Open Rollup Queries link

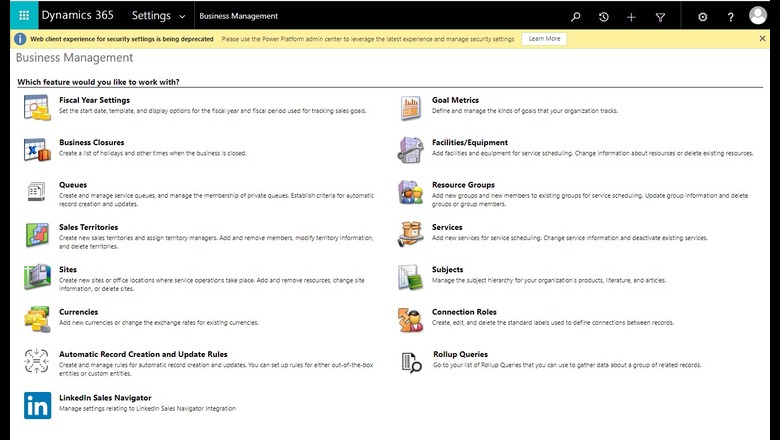point(460,354)
